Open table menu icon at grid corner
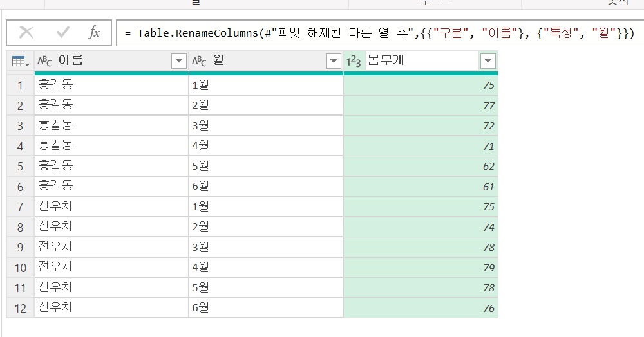The width and height of the screenshot is (644, 337). coord(21,62)
